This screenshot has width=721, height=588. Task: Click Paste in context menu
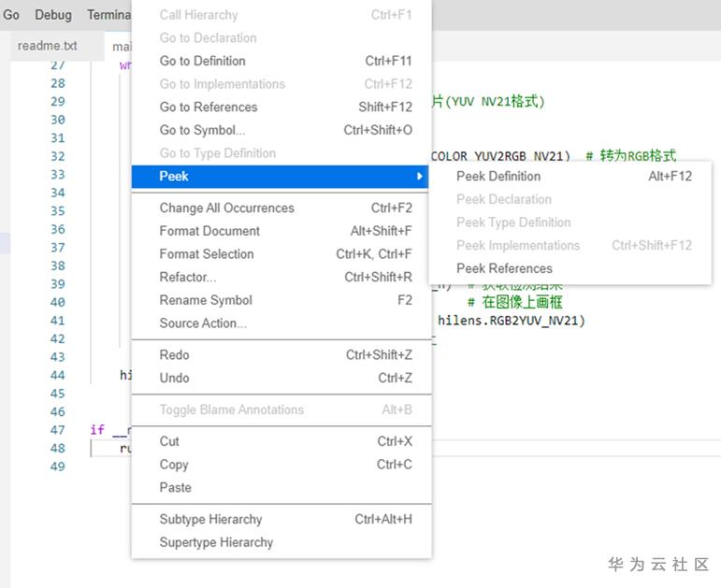[x=281, y=487]
